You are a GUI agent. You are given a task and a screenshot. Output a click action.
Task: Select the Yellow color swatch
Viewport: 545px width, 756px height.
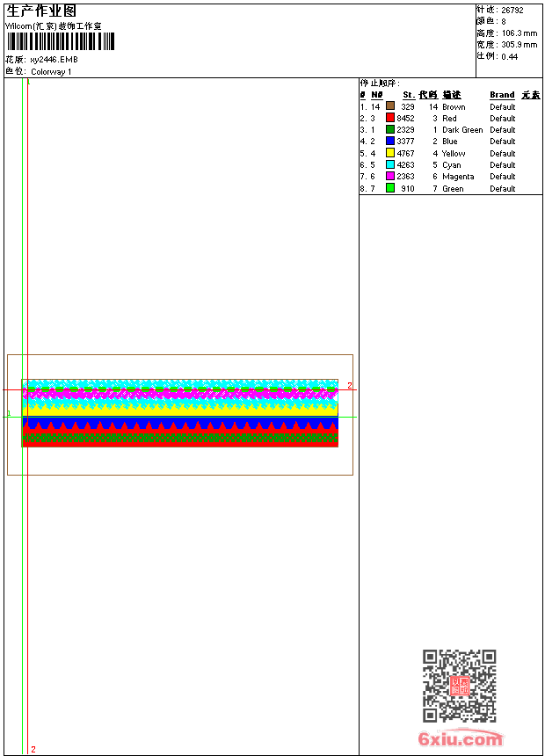pos(390,153)
